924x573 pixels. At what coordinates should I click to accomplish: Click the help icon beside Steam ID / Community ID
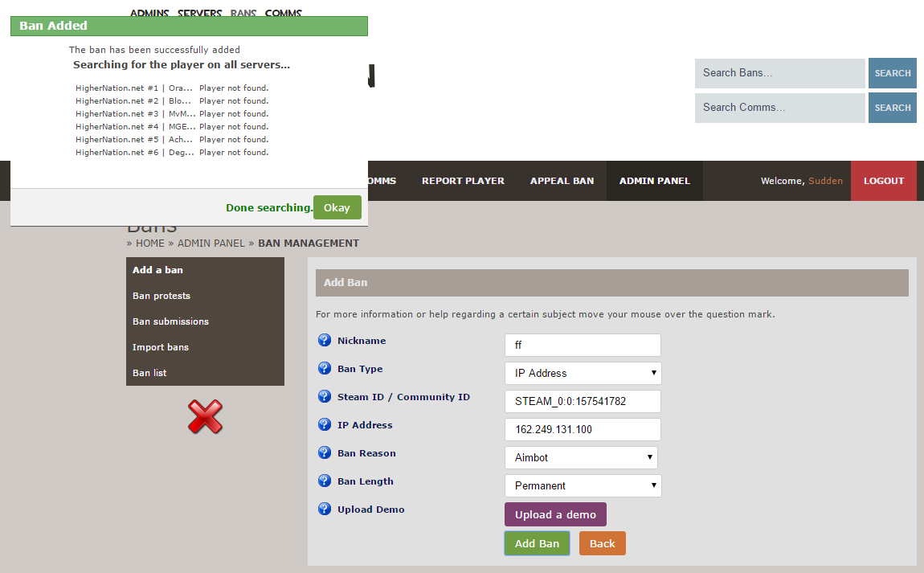[324, 397]
